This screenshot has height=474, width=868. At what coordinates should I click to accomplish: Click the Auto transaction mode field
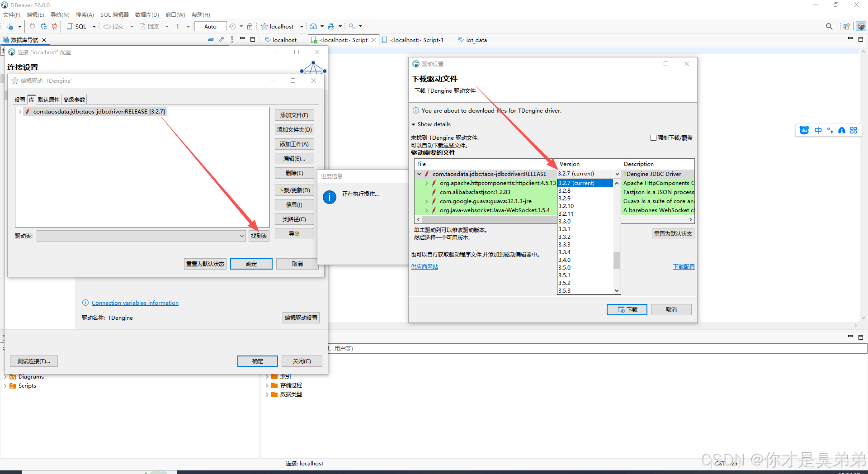pos(210,27)
